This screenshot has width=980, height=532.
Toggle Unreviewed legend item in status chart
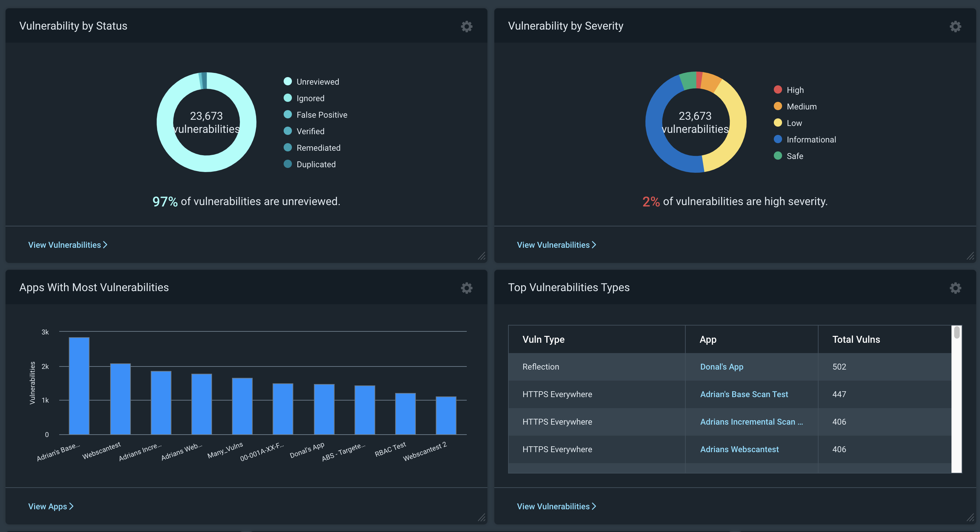pos(317,82)
